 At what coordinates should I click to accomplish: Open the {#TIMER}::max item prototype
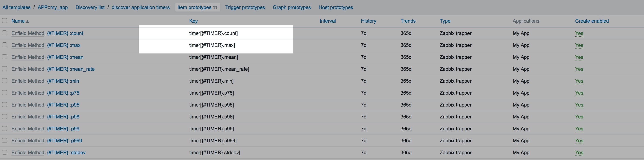64,45
